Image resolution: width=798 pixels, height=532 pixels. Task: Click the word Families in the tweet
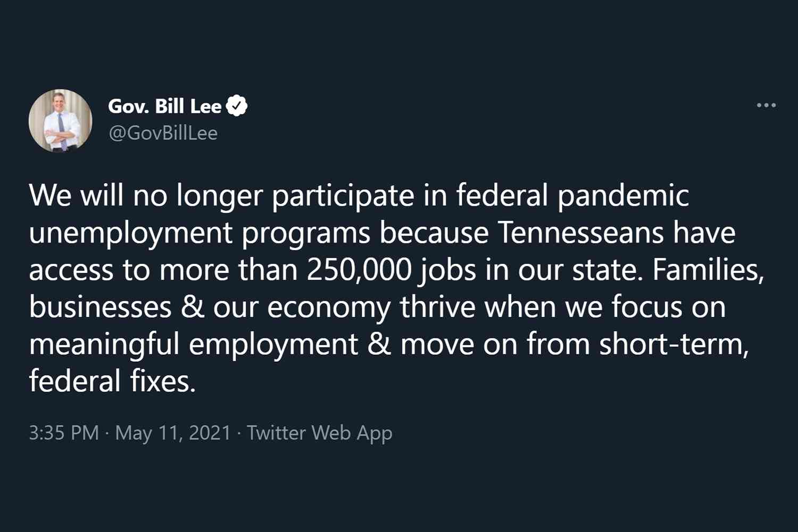[x=709, y=270]
